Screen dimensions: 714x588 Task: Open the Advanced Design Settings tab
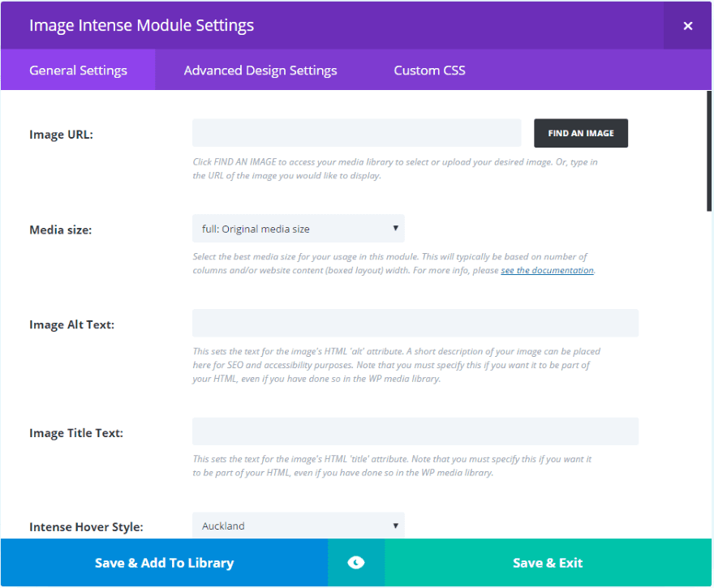[x=260, y=71]
